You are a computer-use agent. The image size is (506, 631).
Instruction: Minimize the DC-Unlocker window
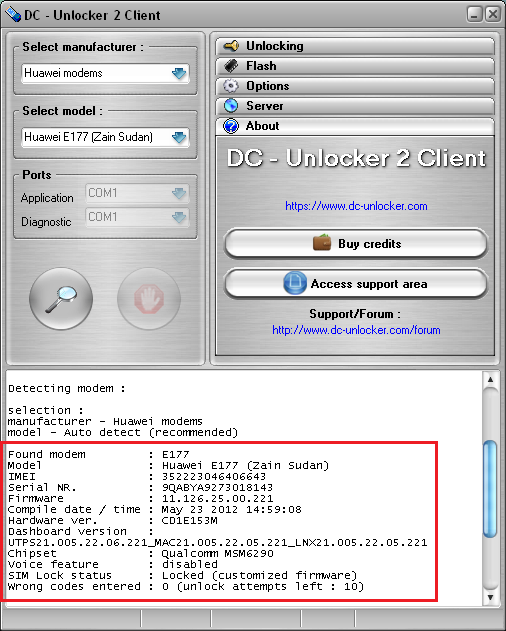(x=475, y=14)
